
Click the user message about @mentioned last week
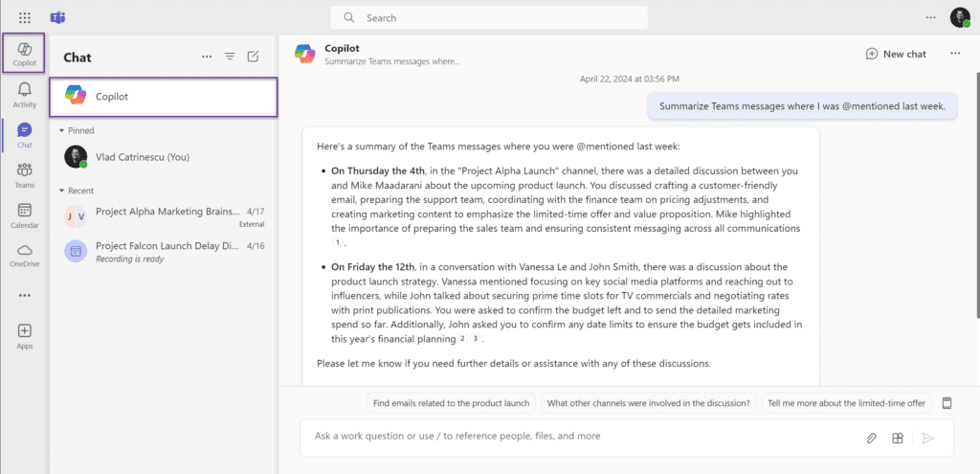[x=802, y=106]
